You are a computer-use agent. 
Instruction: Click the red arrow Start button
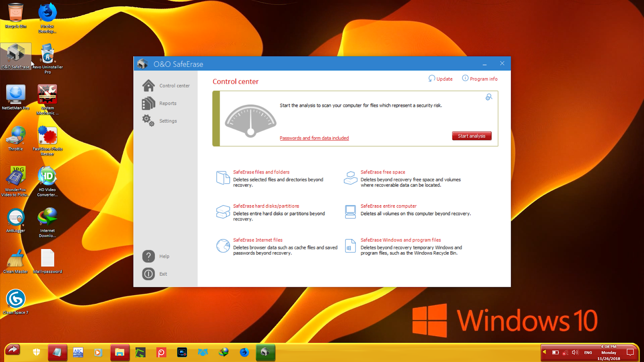click(13, 350)
